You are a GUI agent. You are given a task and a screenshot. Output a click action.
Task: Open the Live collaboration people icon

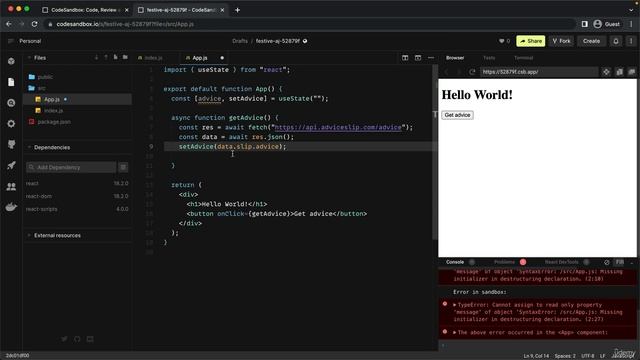[x=11, y=187]
